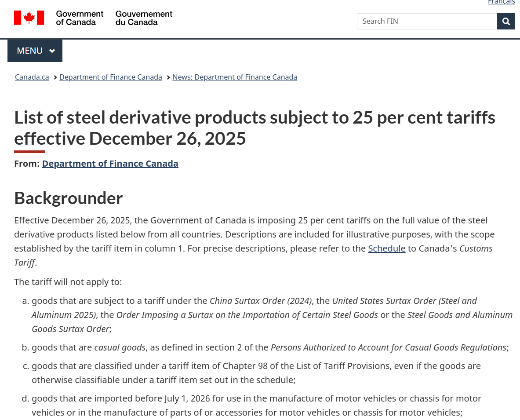Open the MENU button label

[x=29, y=51]
